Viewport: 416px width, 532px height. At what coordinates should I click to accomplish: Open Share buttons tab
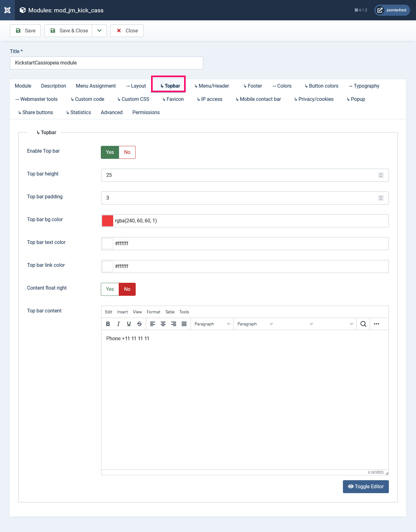click(35, 113)
